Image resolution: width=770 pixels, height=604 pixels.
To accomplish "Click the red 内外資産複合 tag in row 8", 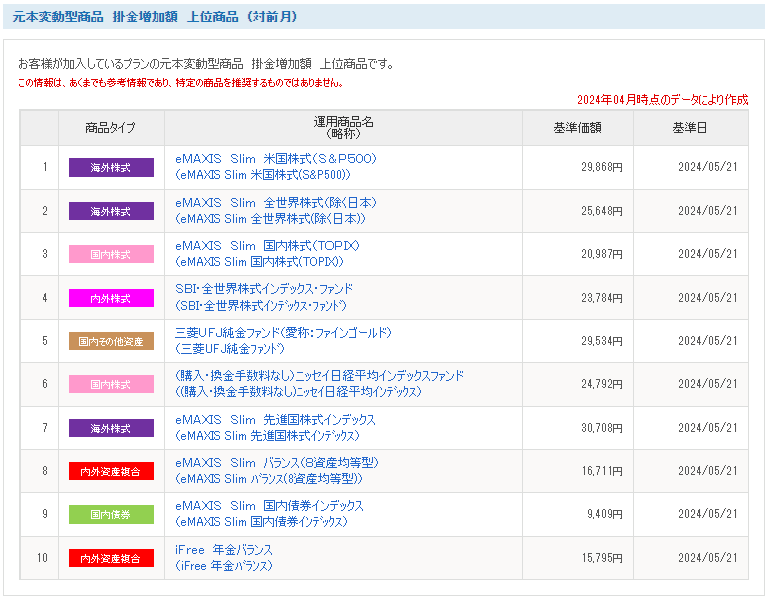I will [111, 471].
